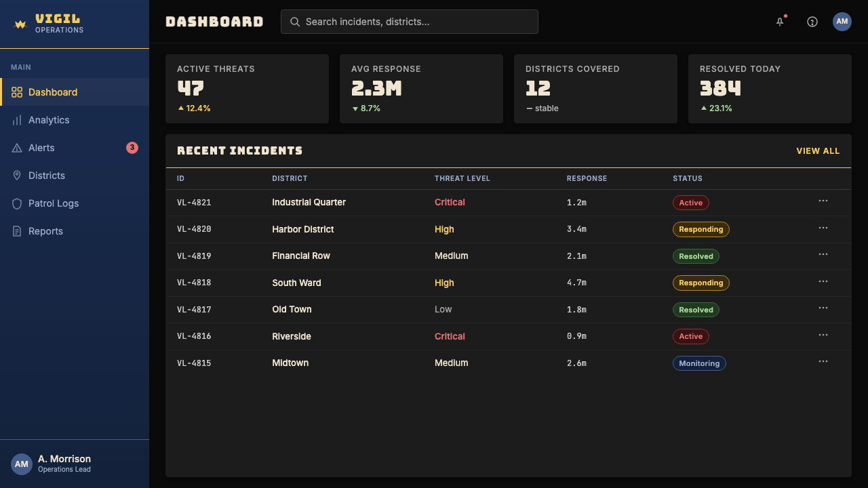Screen dimensions: 868x488
Task: Click the Dashboard grid icon in sidebar
Action: (x=17, y=92)
